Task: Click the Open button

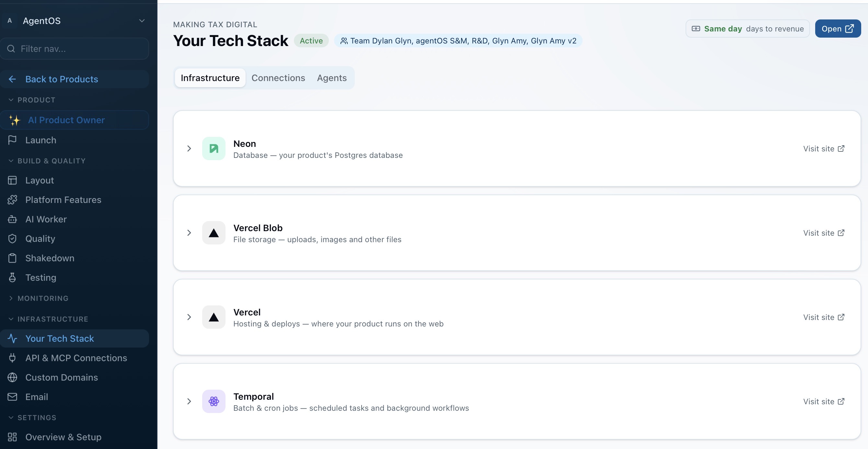Action: [838, 29]
